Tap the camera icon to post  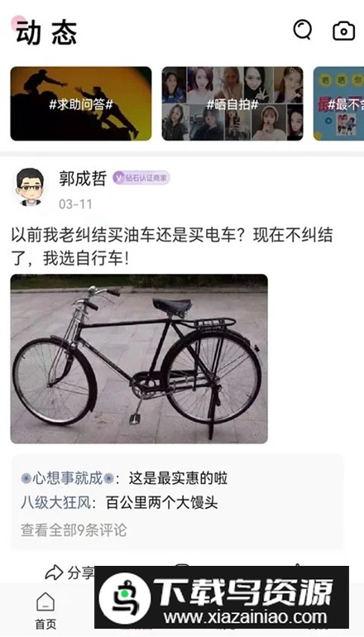tap(343, 31)
